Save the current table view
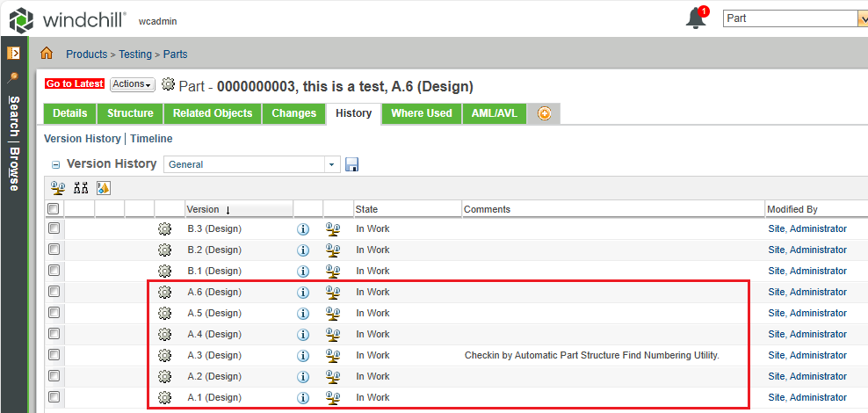The image size is (868, 413). coord(352,164)
